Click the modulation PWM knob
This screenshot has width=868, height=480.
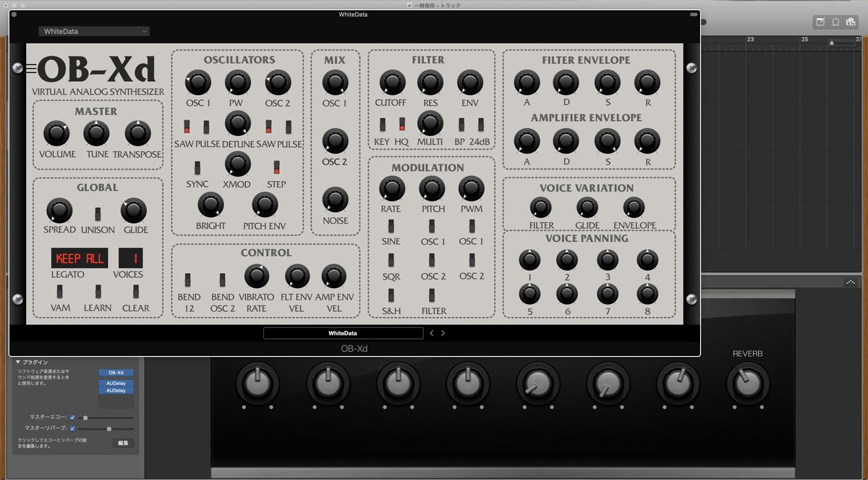click(x=471, y=189)
